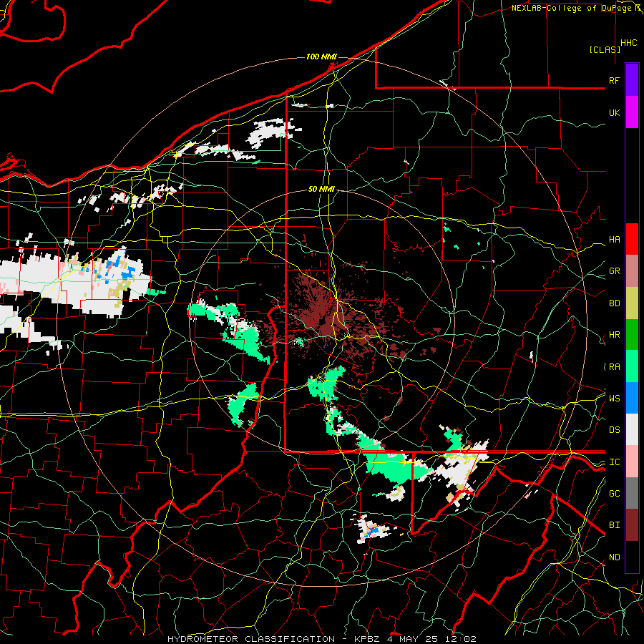
Task: Click the BI legend label
Action: pyautogui.click(x=614, y=525)
